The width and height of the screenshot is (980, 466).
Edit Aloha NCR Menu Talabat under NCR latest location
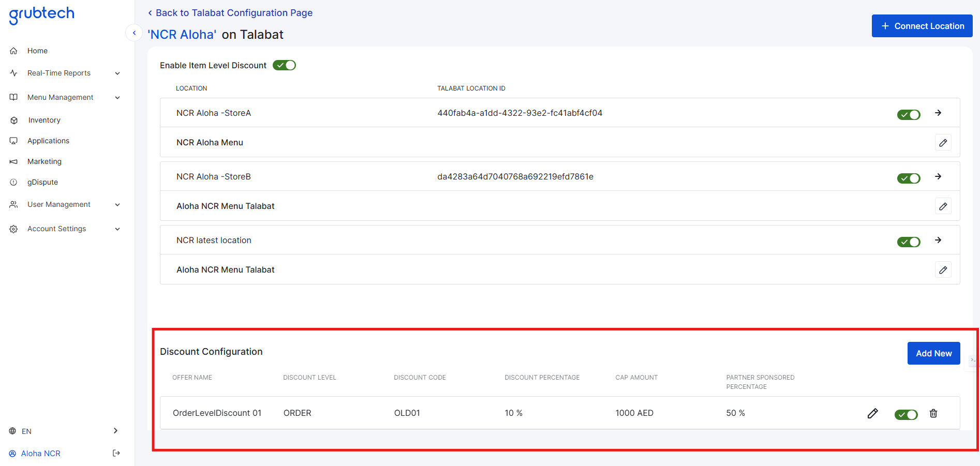943,269
